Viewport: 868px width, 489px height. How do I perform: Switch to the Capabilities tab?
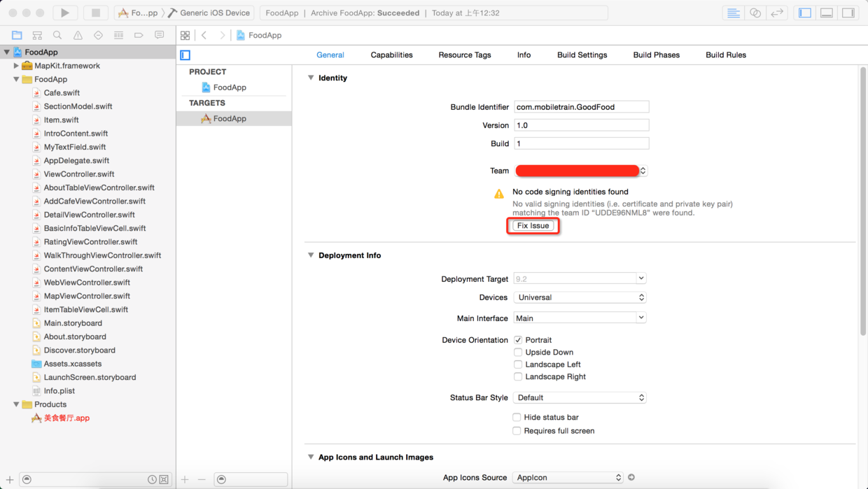click(392, 55)
